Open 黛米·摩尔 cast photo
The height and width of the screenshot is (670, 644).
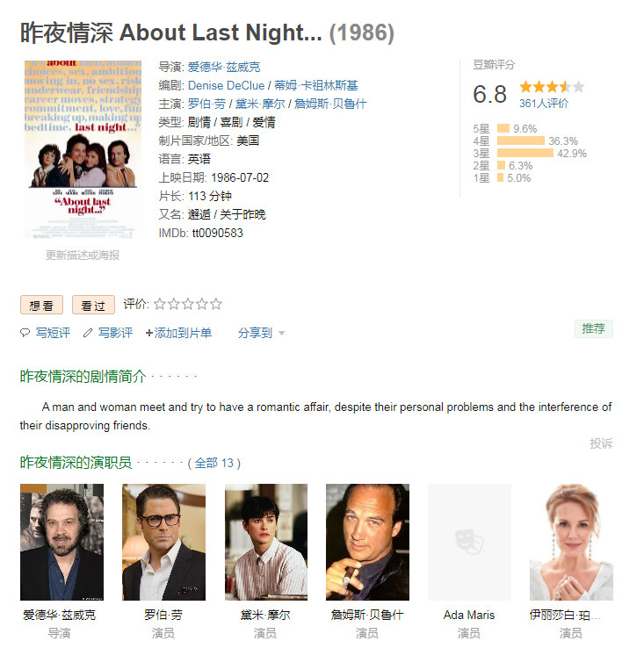(266, 542)
